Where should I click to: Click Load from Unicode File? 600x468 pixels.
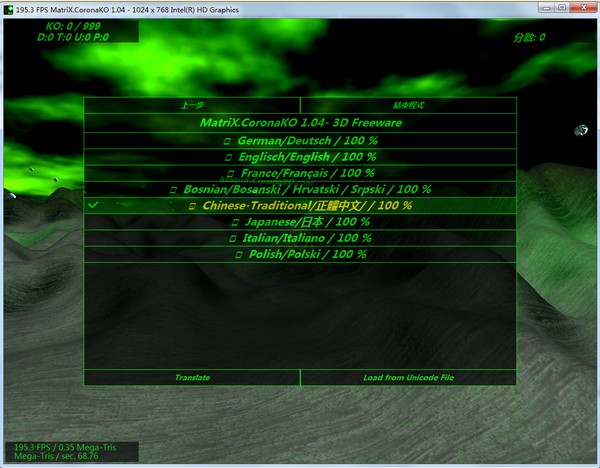(x=408, y=377)
